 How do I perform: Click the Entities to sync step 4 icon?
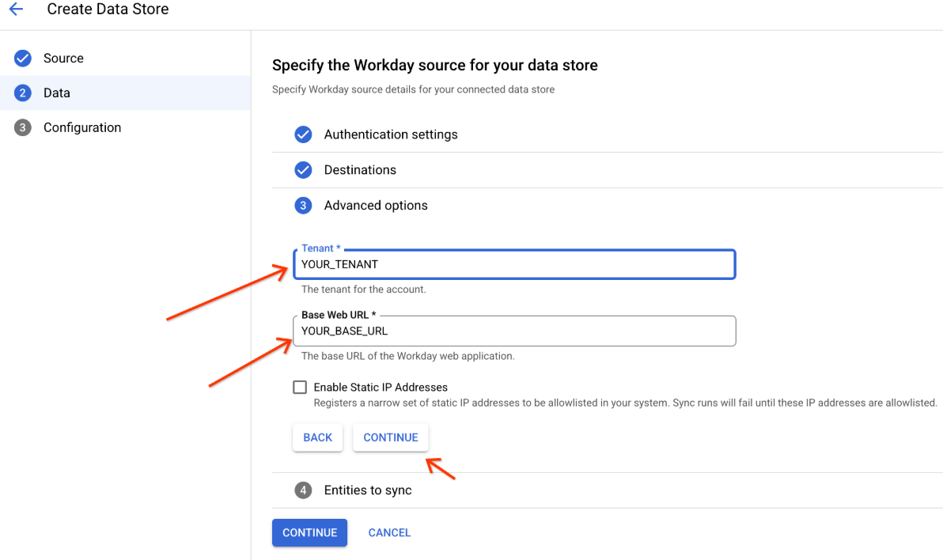[303, 490]
